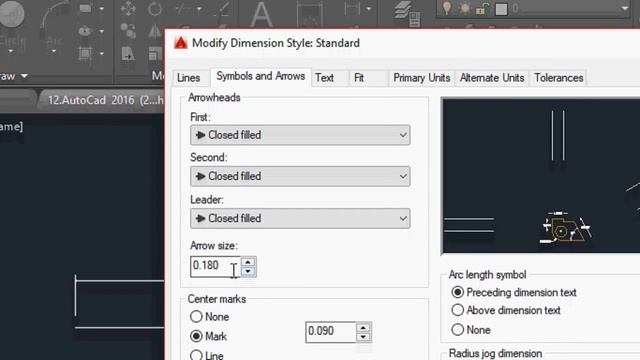Open the Text tool (large A icon)
Image resolution: width=640 pixels, height=360 pixels.
[261, 14]
